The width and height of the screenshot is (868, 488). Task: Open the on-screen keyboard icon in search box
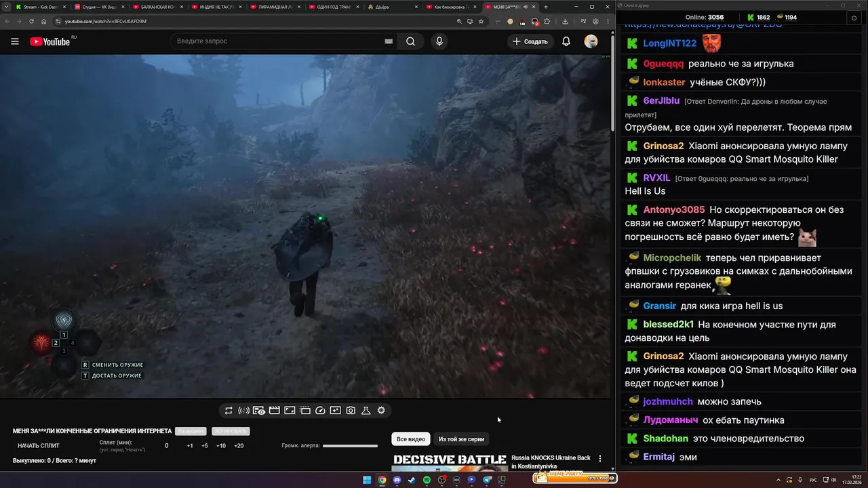point(389,41)
